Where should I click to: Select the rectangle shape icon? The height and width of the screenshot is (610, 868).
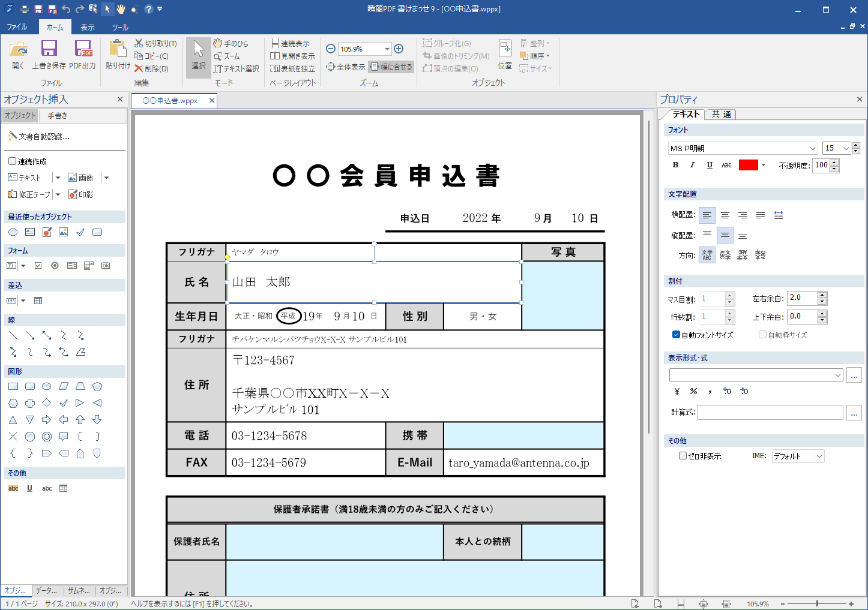13,386
